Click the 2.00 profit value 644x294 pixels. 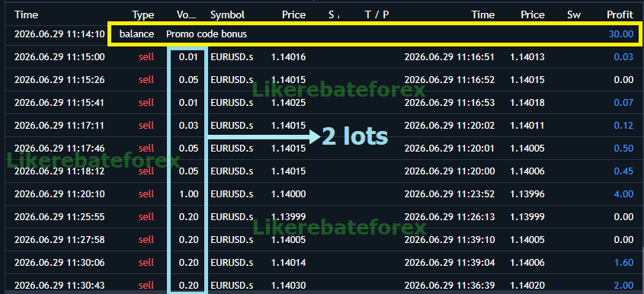tap(623, 286)
